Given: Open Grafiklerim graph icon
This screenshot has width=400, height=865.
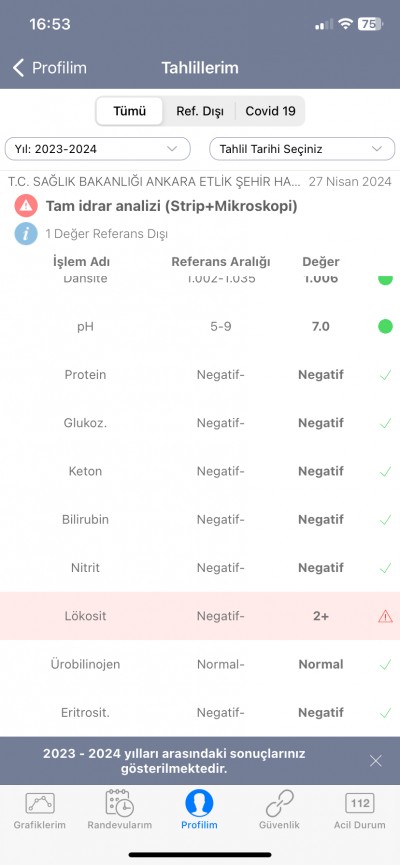Looking at the screenshot, I should tap(40, 803).
